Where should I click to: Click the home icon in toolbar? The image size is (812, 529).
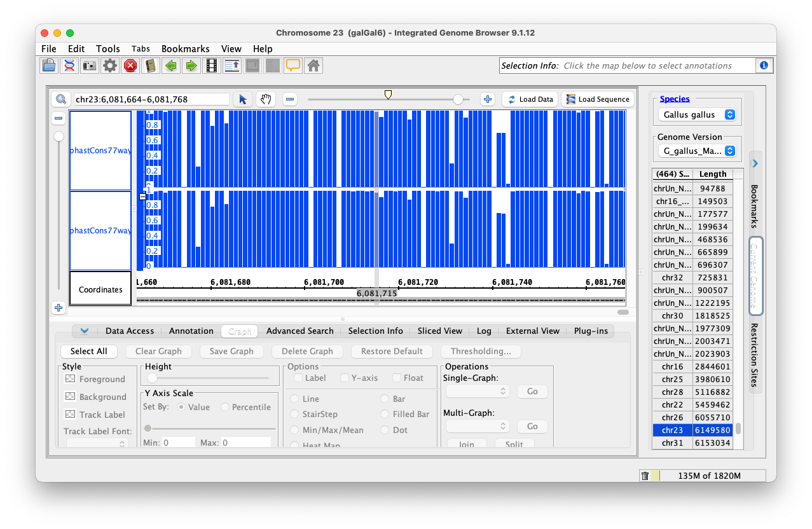coord(312,65)
